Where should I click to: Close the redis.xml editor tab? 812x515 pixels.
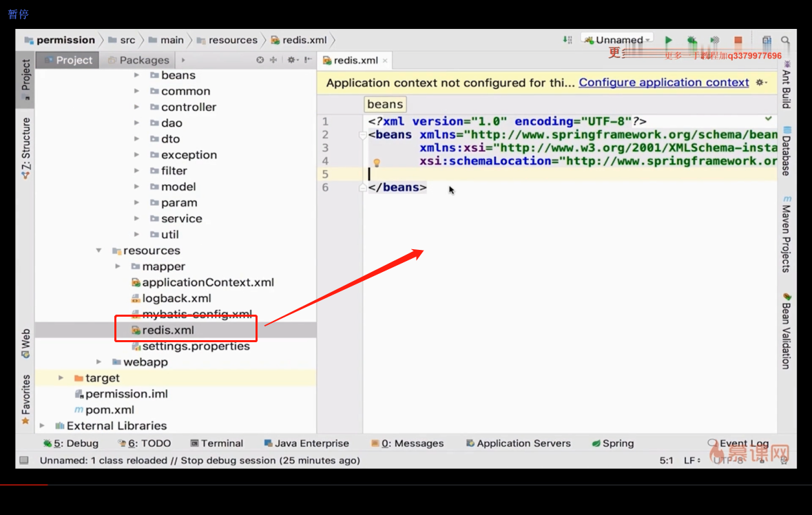pos(385,61)
